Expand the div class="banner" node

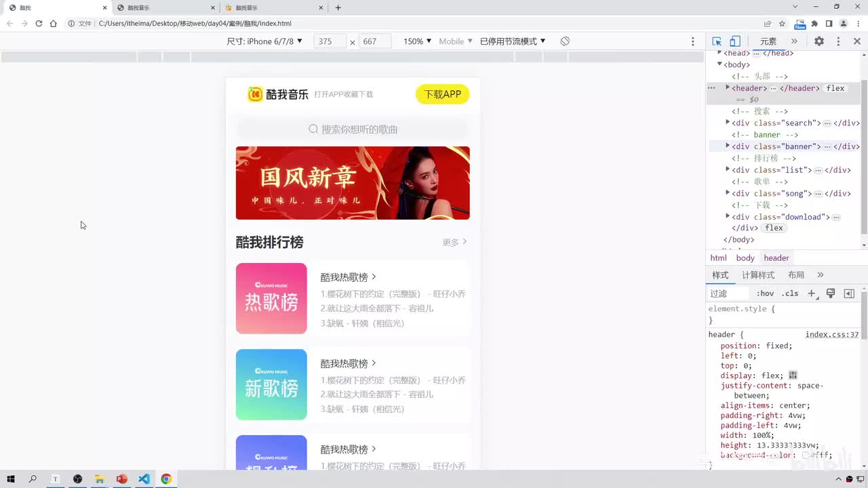click(728, 146)
